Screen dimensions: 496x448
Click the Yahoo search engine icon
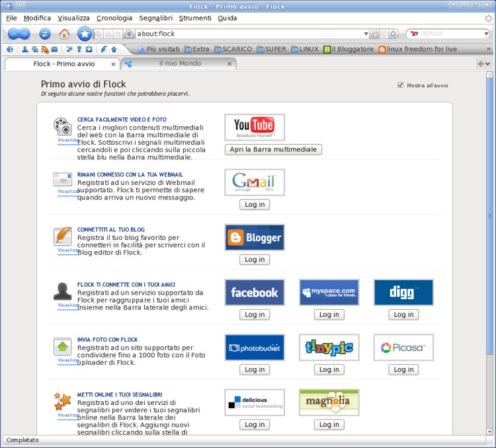(x=414, y=34)
